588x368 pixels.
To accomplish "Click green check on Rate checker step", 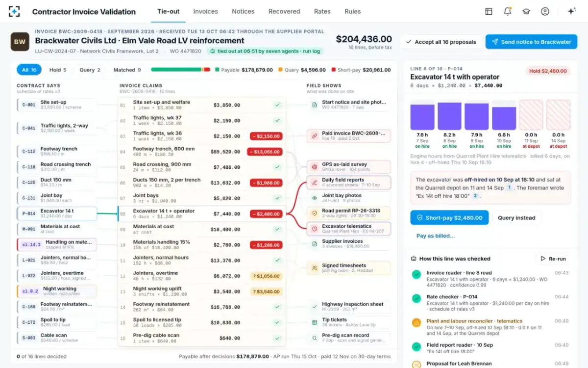I will [416, 298].
